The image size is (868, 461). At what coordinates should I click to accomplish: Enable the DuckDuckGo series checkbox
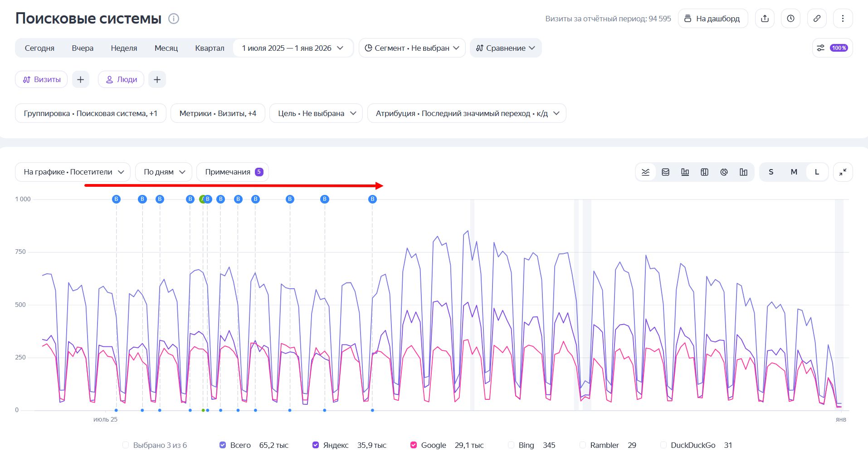click(663, 445)
